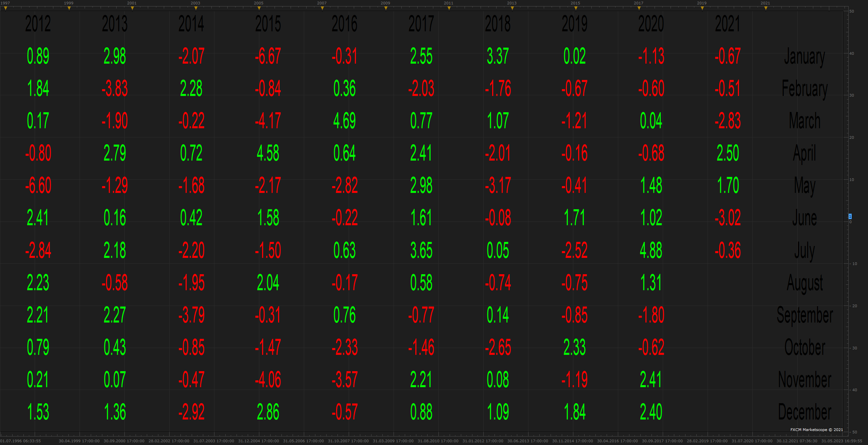Click the February row label
The image size is (868, 445).
[x=804, y=89]
